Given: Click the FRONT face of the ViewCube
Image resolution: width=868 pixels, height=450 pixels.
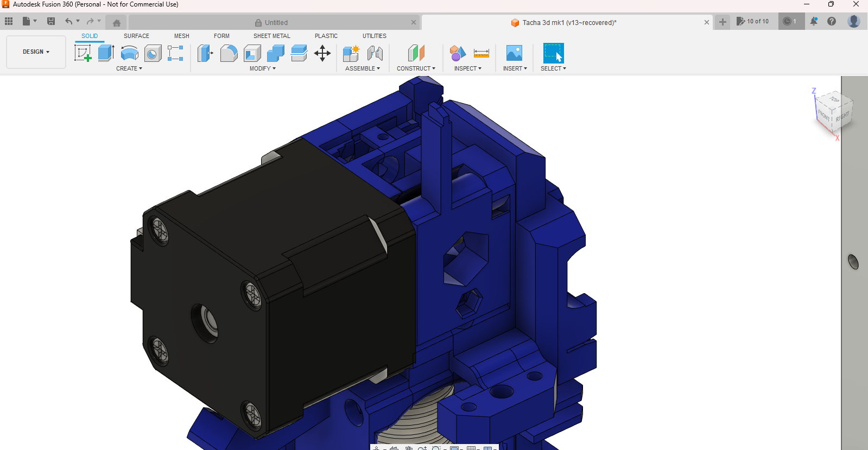Looking at the screenshot, I should (x=824, y=116).
